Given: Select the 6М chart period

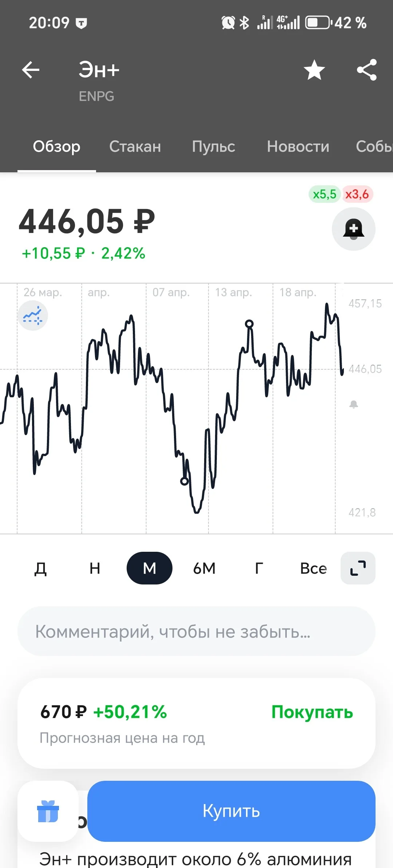Looking at the screenshot, I should click(x=204, y=568).
